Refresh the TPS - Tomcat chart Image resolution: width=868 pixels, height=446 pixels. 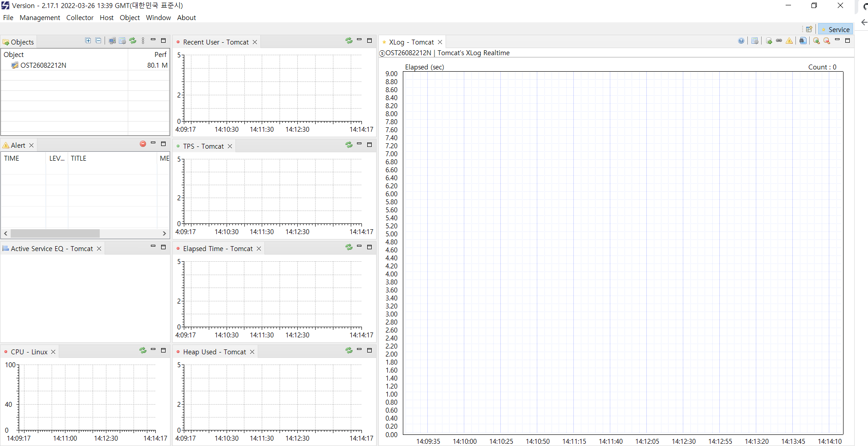tap(349, 145)
